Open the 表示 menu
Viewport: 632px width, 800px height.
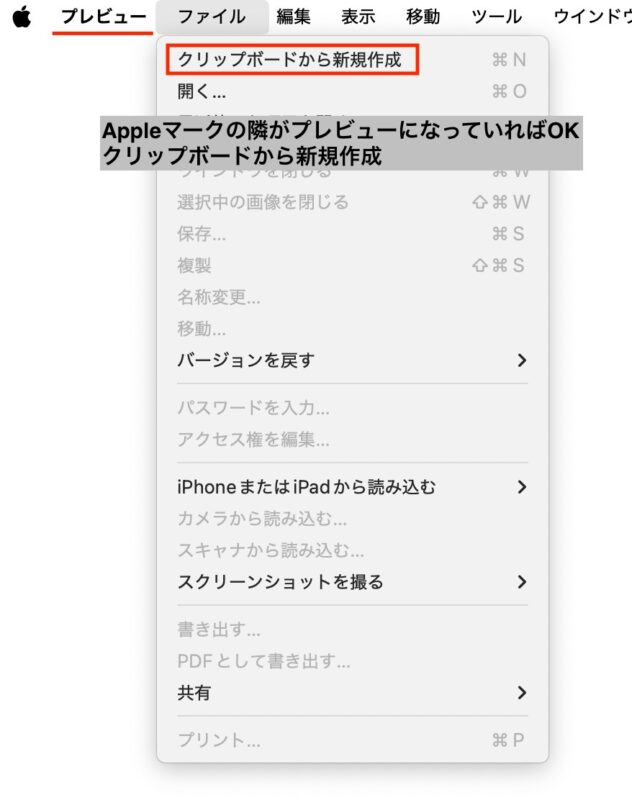coord(358,17)
